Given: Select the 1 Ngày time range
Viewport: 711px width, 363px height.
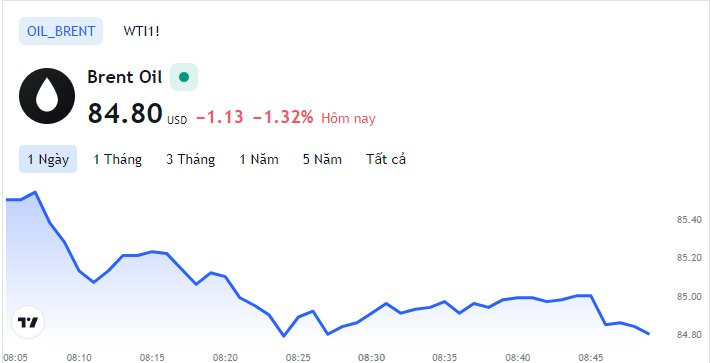Looking at the screenshot, I should pyautogui.click(x=48, y=159).
